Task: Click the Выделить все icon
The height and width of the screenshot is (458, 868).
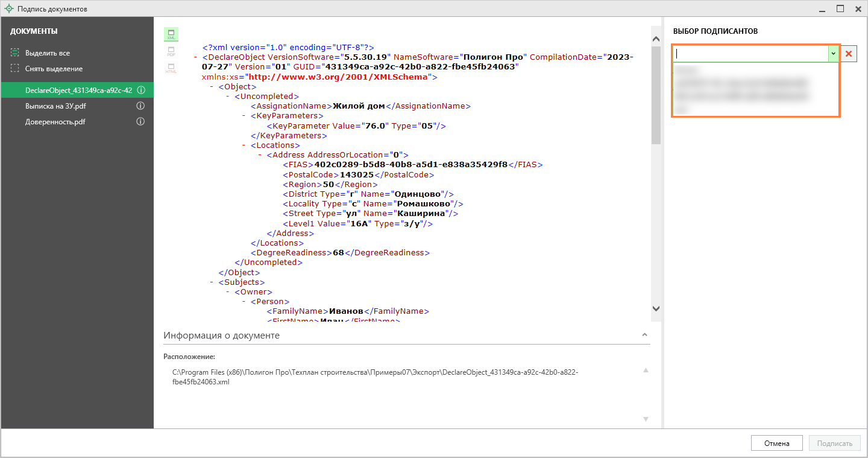Action: pos(15,53)
